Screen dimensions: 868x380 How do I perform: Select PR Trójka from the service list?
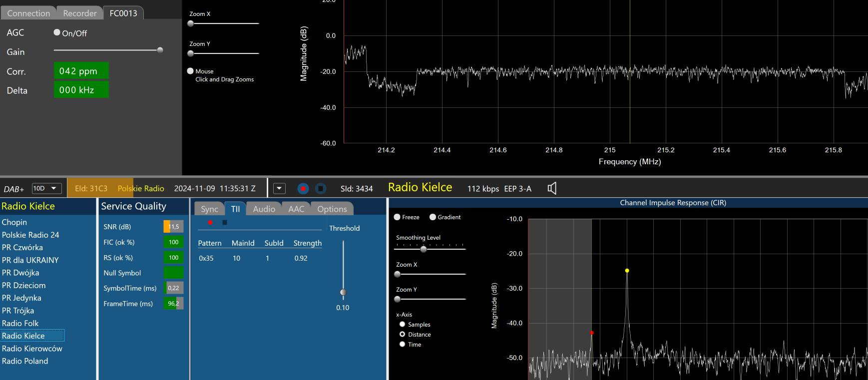[x=18, y=311]
